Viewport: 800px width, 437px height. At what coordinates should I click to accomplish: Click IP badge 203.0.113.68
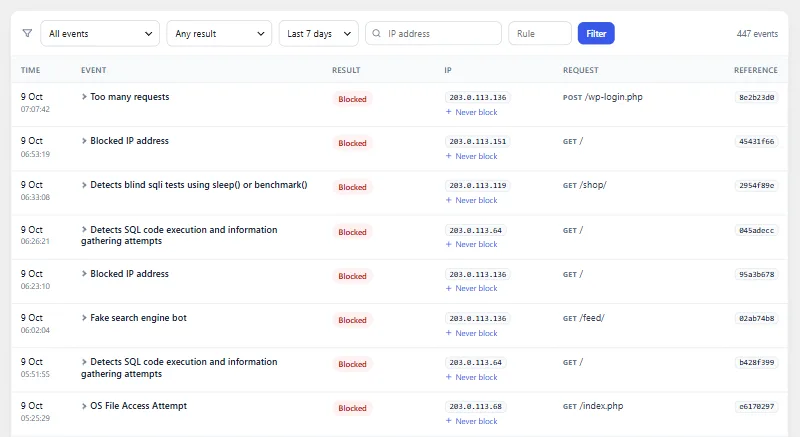tap(476, 406)
